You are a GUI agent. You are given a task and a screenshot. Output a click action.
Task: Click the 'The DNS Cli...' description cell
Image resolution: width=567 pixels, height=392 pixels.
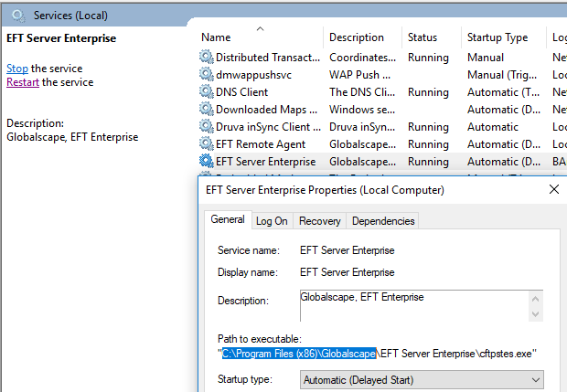[x=362, y=92]
